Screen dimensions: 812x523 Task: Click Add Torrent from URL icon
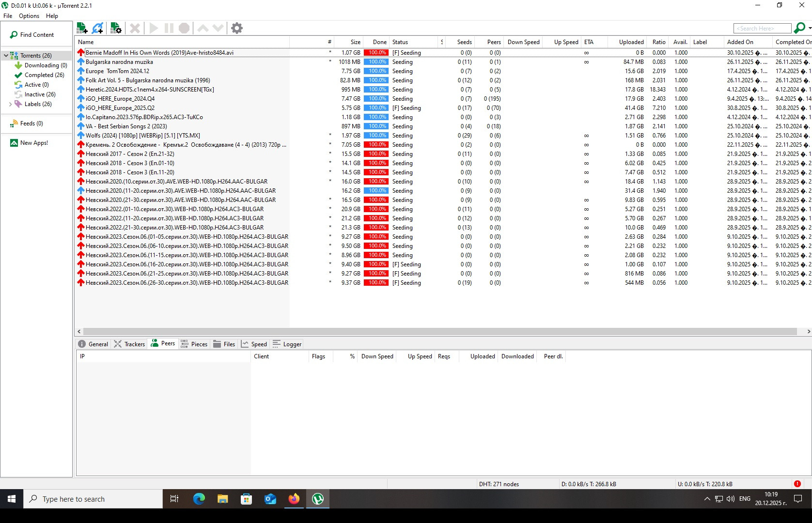pyautogui.click(x=97, y=28)
